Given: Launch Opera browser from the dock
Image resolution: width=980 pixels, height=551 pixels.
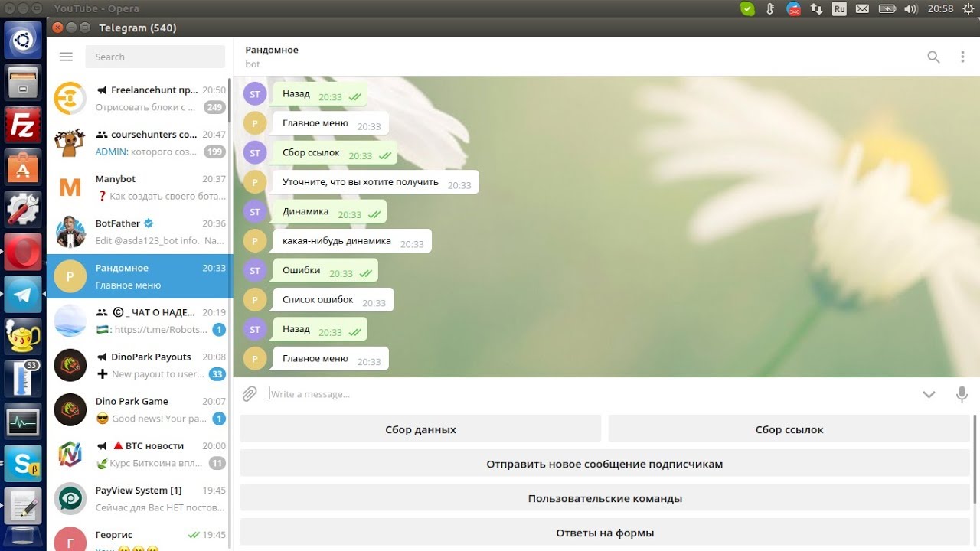Looking at the screenshot, I should pyautogui.click(x=23, y=253).
